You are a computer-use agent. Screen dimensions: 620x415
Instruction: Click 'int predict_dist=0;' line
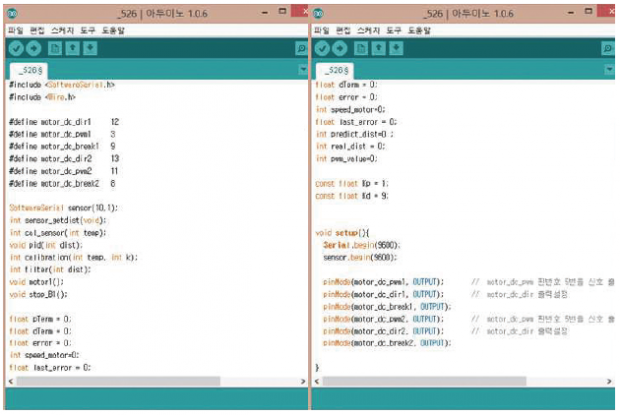click(355, 134)
